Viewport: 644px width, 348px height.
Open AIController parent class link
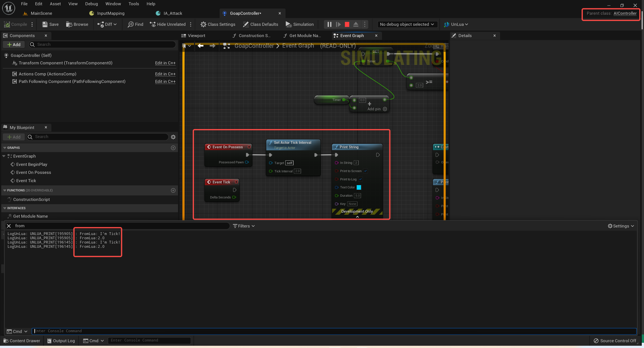(625, 13)
